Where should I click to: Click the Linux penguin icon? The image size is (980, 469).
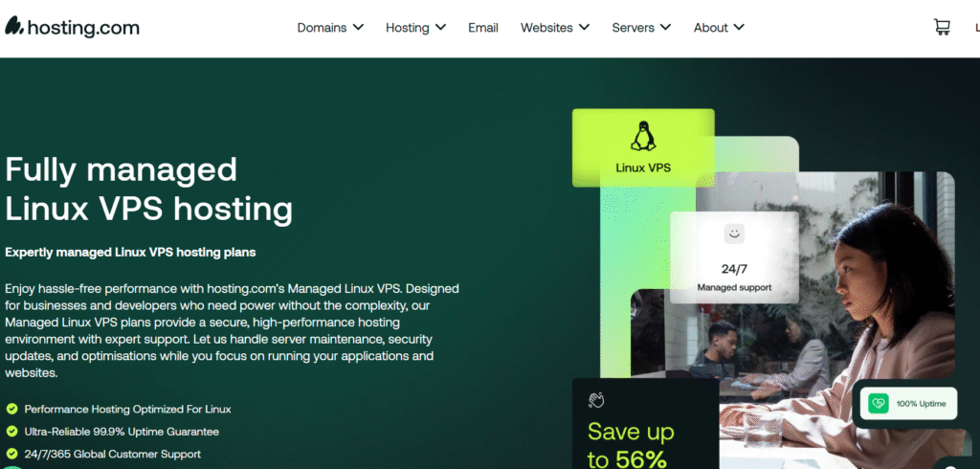(x=643, y=136)
